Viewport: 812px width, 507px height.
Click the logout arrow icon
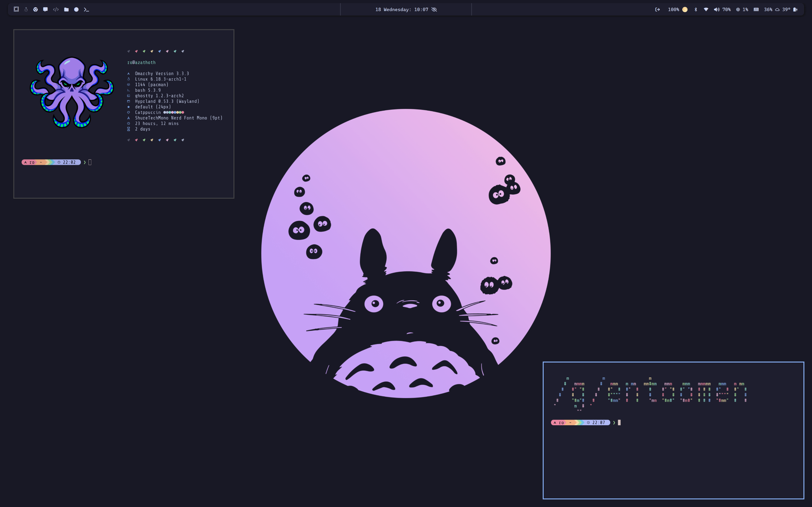coord(657,10)
